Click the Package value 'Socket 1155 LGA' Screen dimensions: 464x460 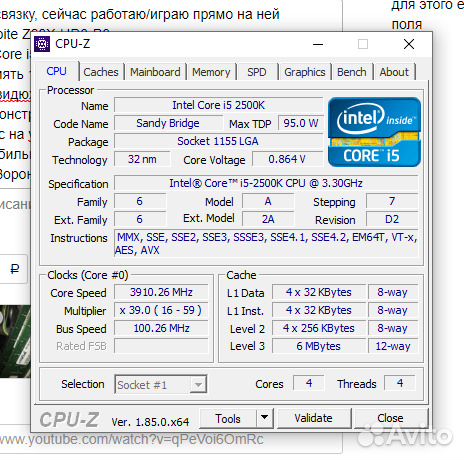click(218, 141)
